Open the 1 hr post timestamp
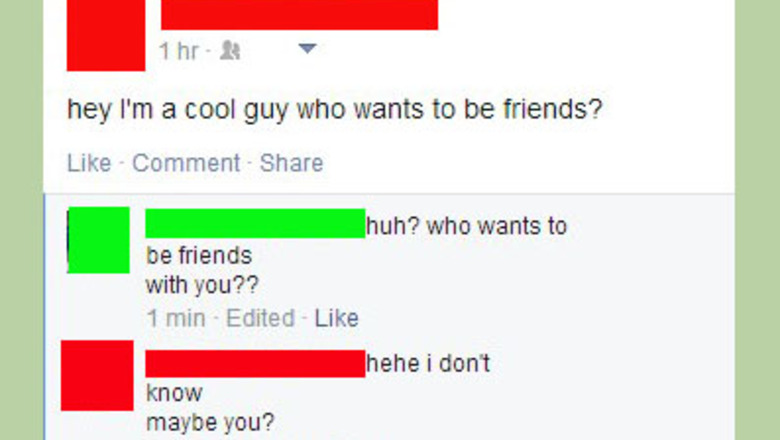The height and width of the screenshot is (440, 780). click(x=179, y=51)
